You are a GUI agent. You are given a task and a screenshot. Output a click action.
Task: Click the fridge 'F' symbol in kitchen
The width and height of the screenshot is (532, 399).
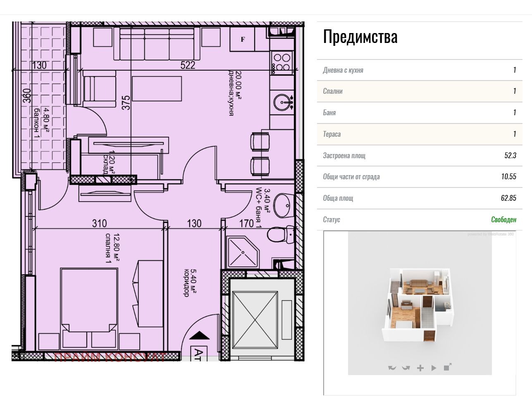click(243, 40)
